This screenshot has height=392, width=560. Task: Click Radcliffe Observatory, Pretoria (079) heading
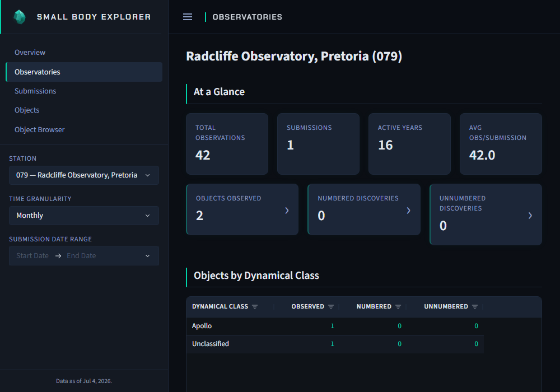click(294, 57)
